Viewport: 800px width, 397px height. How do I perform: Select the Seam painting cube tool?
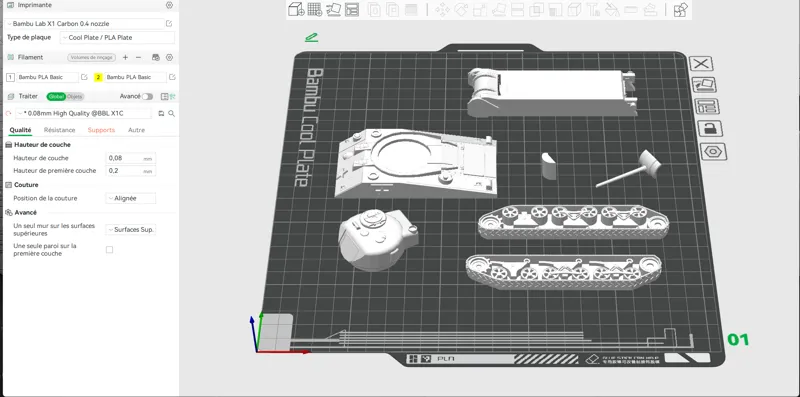(x=574, y=10)
